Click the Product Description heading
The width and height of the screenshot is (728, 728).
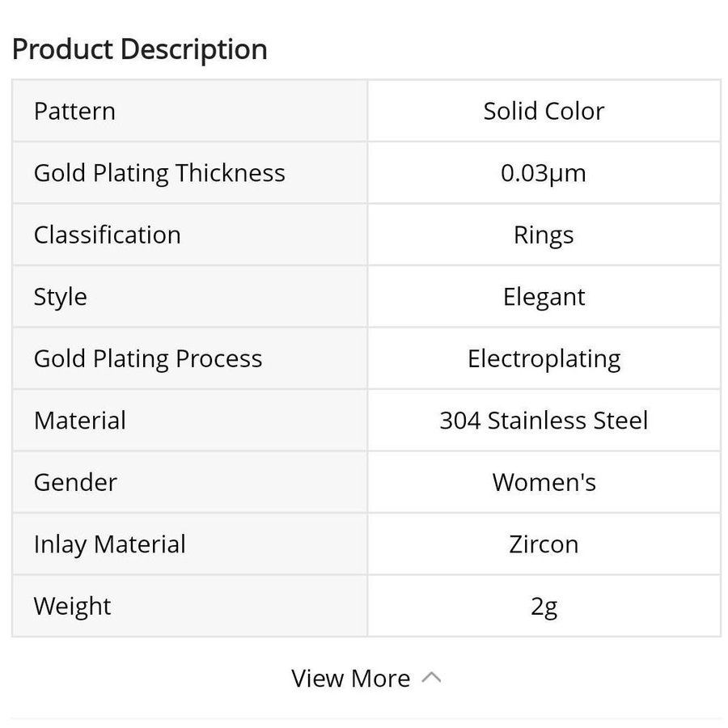point(140,49)
